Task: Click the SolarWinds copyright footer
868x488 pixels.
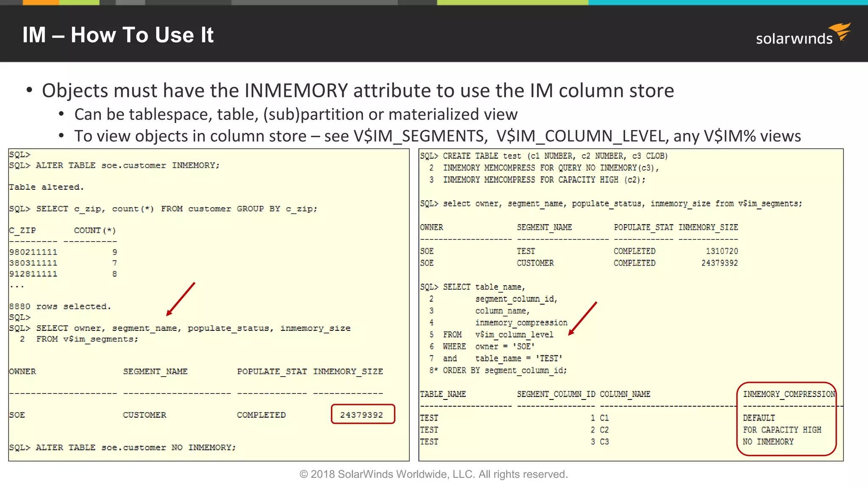Action: point(434,474)
